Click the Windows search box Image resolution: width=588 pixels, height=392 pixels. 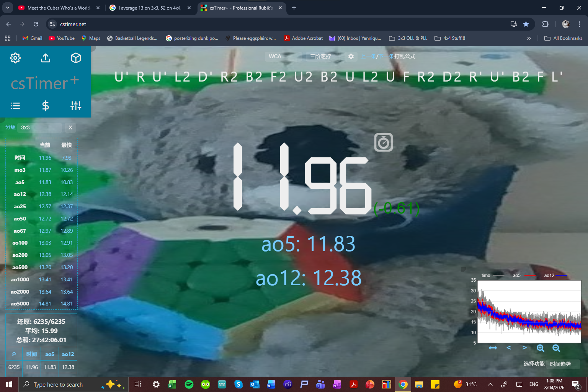73,384
